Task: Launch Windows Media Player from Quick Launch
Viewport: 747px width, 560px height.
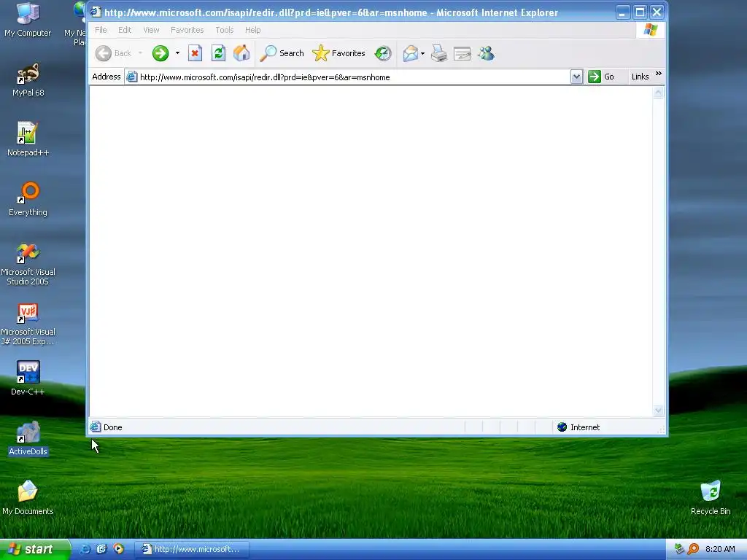Action: pyautogui.click(x=118, y=549)
